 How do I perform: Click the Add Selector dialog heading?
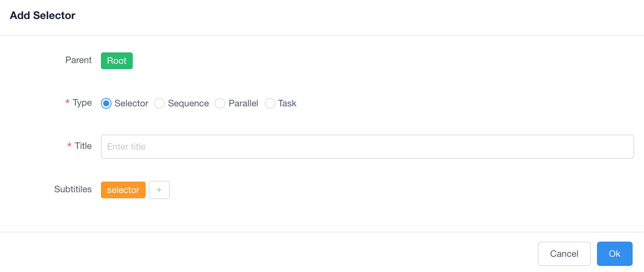click(x=42, y=16)
